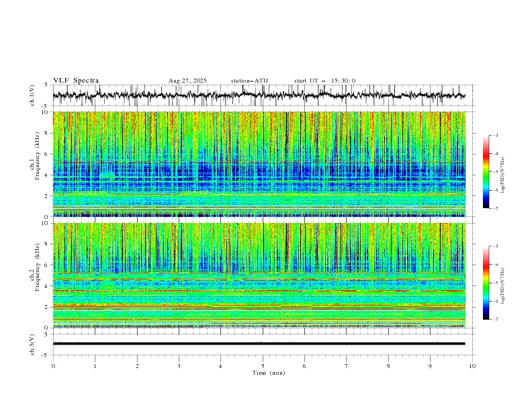Click the 'ch.3(V)' axis label
Image resolution: width=532 pixels, height=411 pixels.
pyautogui.click(x=32, y=345)
